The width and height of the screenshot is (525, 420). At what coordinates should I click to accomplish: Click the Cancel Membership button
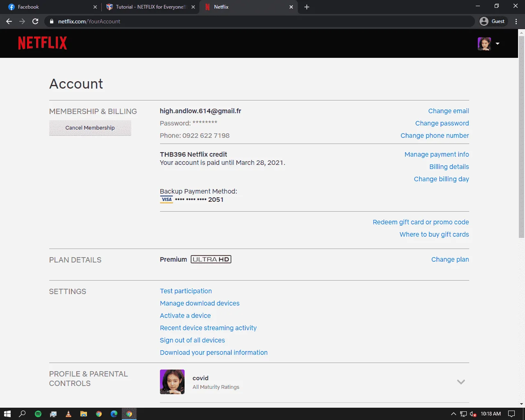90,128
